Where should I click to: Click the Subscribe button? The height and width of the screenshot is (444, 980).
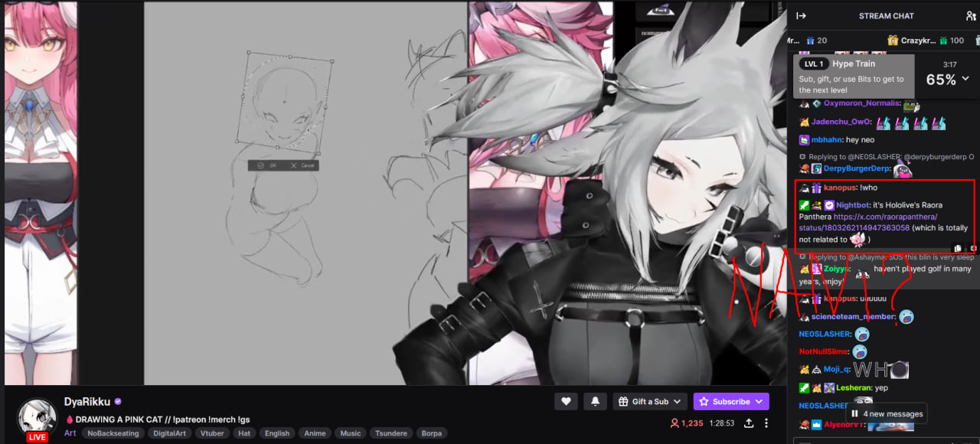point(731,401)
